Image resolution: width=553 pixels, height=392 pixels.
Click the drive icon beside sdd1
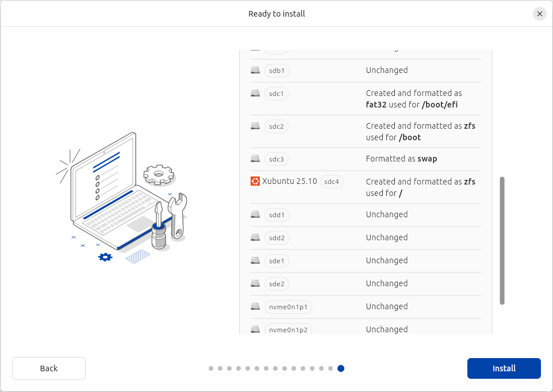255,214
